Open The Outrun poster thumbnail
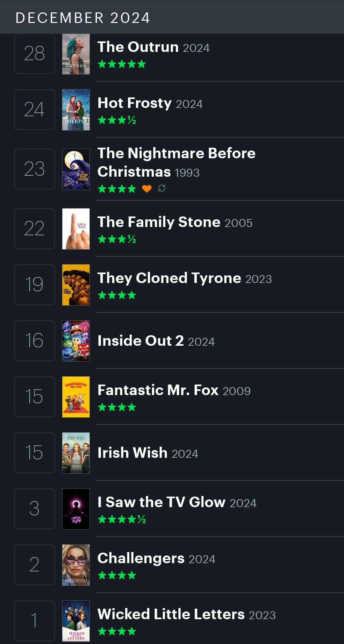This screenshot has height=644, width=344. point(76,53)
